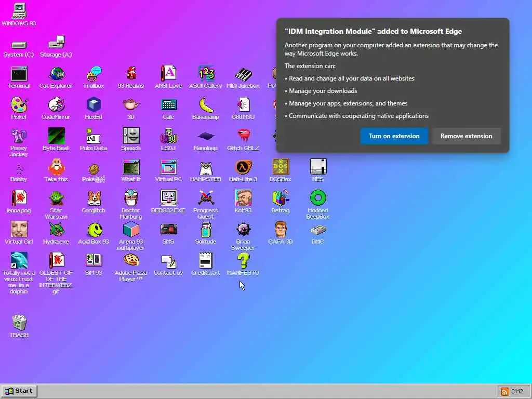The width and height of the screenshot is (532, 399).
Task: Launch Adobe Pizza Player icon
Action: [131, 261]
